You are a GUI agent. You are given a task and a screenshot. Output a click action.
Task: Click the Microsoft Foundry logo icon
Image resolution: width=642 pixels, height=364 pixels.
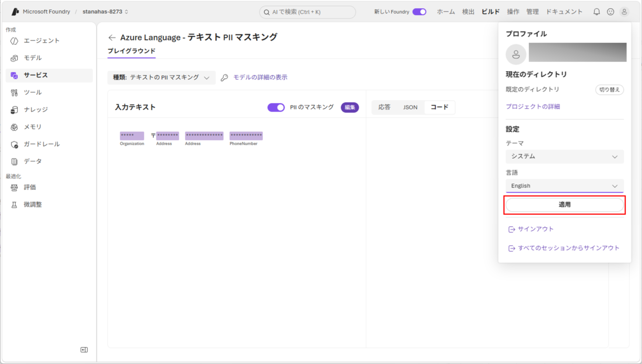tap(15, 11)
